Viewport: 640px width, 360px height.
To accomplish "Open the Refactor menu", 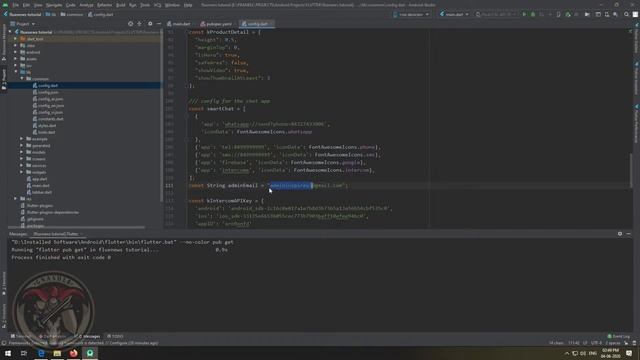I will pyautogui.click(x=104, y=5).
